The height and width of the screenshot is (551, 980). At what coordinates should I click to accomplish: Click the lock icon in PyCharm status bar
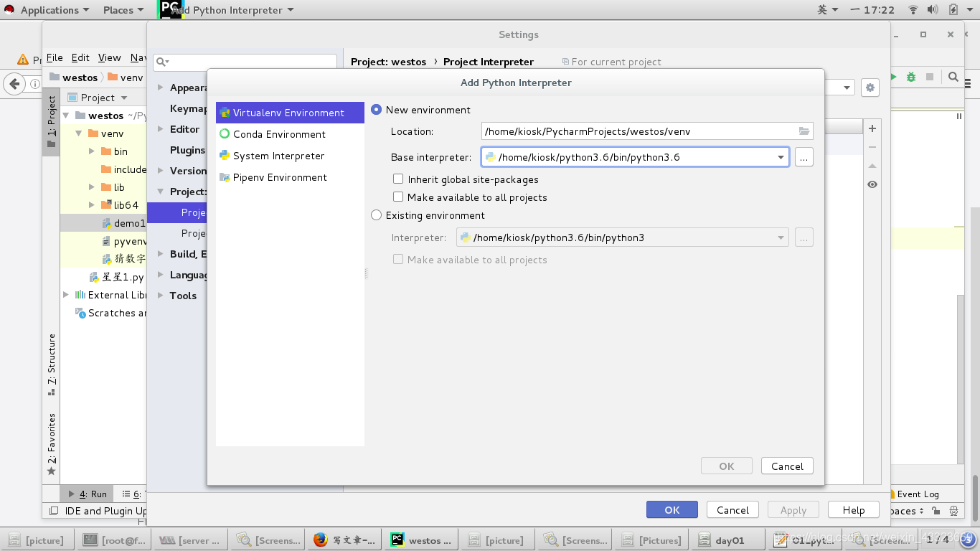[936, 512]
